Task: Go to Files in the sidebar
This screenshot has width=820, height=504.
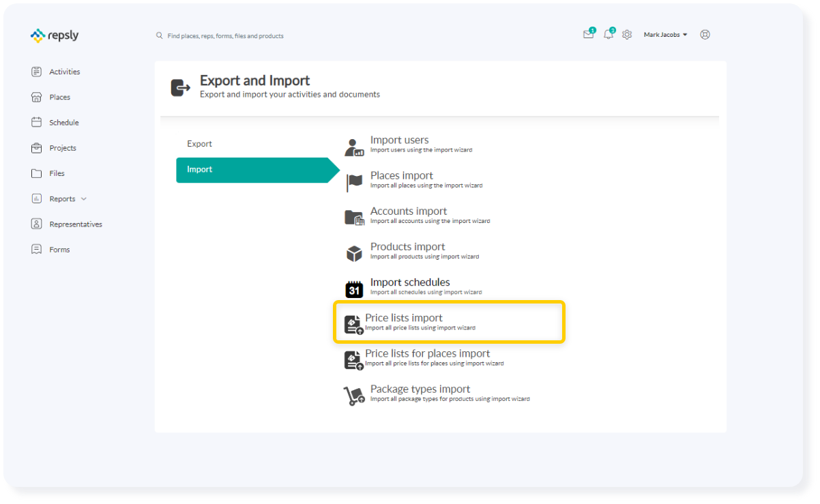Action: point(57,173)
